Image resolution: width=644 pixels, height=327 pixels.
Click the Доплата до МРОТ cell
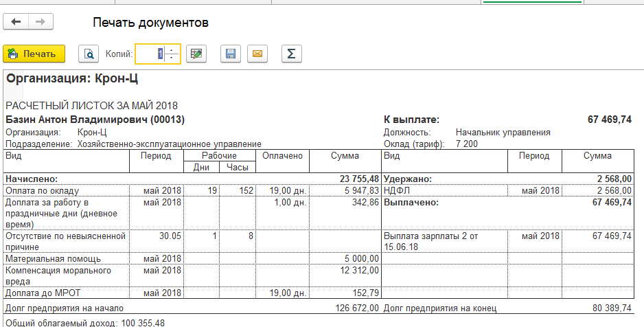pyautogui.click(x=67, y=293)
